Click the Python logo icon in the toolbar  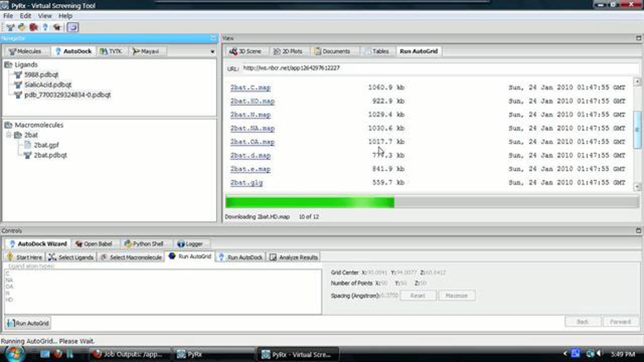pos(22,27)
